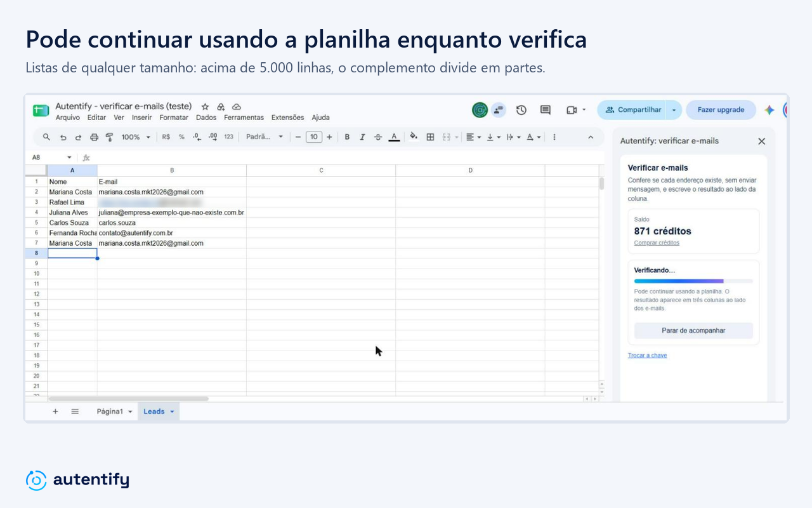Apply R$ currency format
This screenshot has height=508, width=812.
(166, 137)
